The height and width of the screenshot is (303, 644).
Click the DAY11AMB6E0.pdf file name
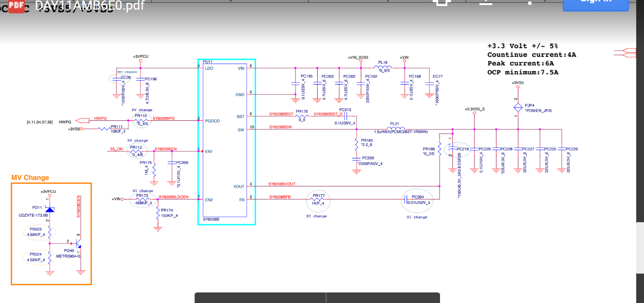pos(89,6)
